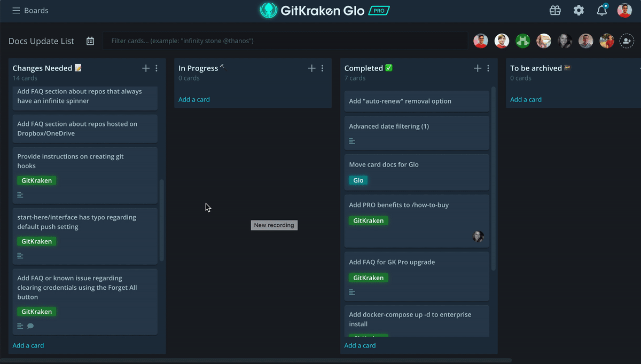
Task: Open card about repos with infinite spinner
Action: click(x=85, y=98)
